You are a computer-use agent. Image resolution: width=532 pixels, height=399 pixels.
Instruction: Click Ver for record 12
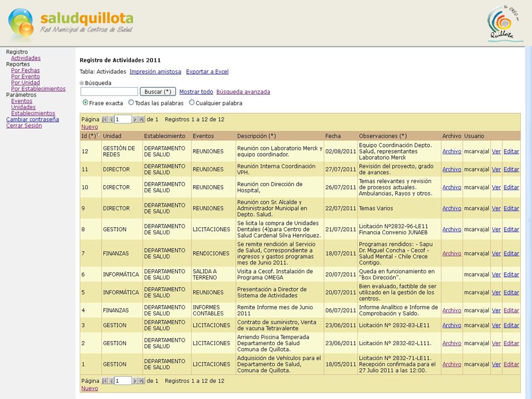click(497, 151)
